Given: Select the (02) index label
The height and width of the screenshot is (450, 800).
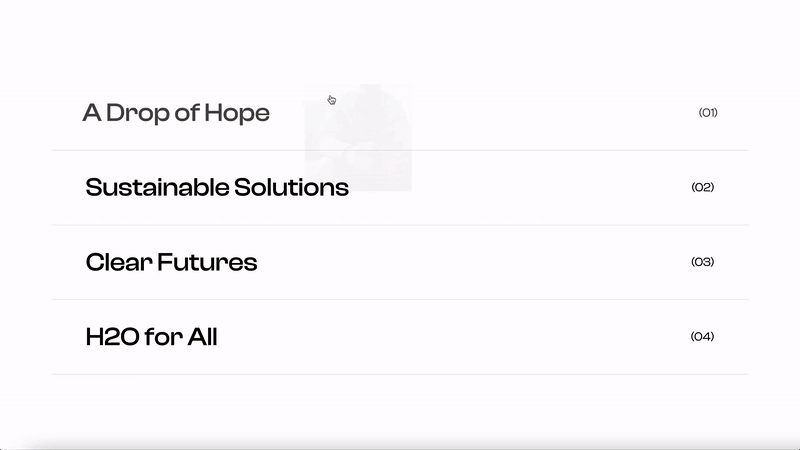Looking at the screenshot, I should (703, 187).
